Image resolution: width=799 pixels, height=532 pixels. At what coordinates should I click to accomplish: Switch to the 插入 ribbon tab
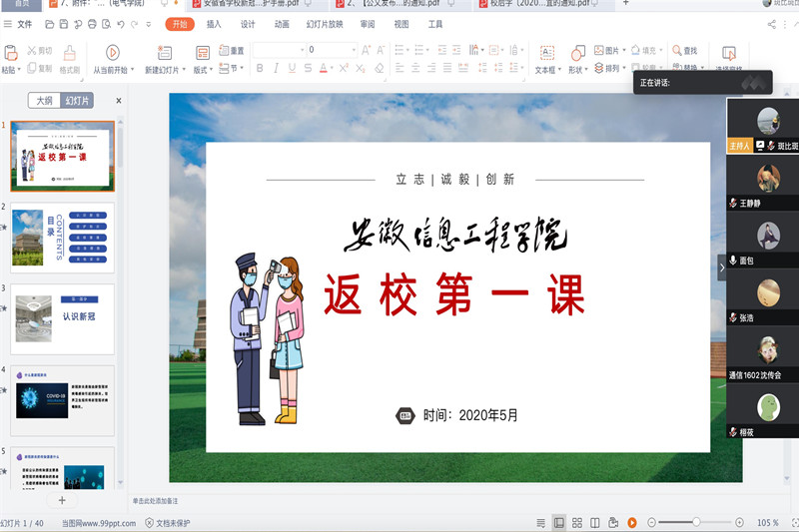[x=214, y=24]
